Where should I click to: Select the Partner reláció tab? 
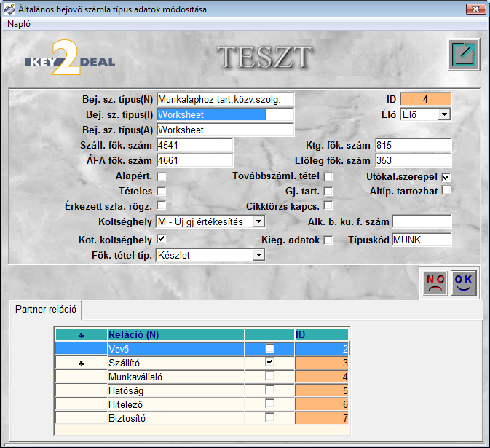pos(46,309)
